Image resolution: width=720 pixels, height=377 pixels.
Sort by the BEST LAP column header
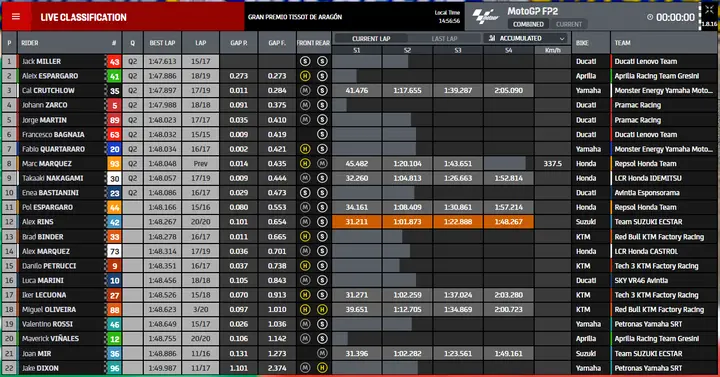point(162,43)
